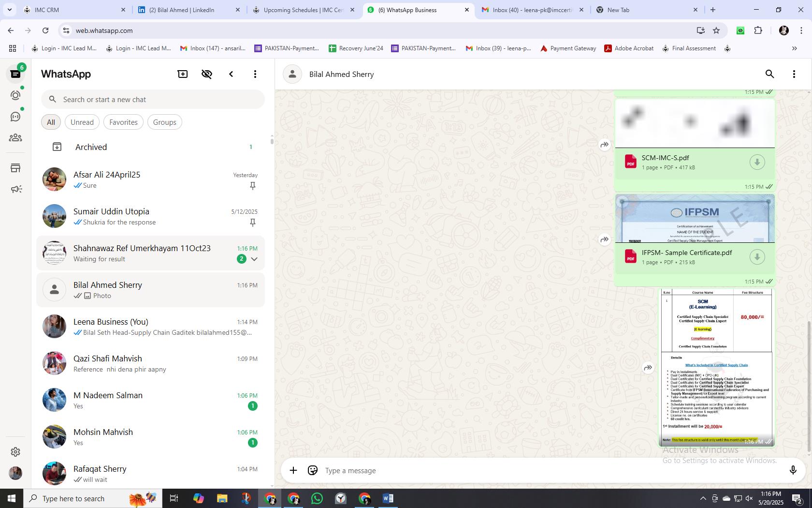Open chat with Qazi Shafi Mahvish
This screenshot has height=508, width=812.
click(x=150, y=363)
